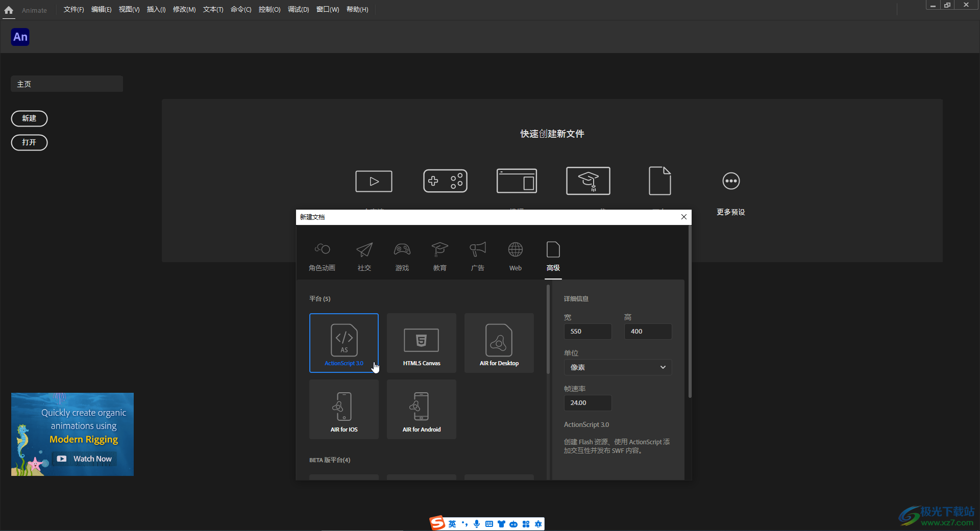This screenshot has width=980, height=531.
Task: Open the 文本(T) menu
Action: (213, 10)
